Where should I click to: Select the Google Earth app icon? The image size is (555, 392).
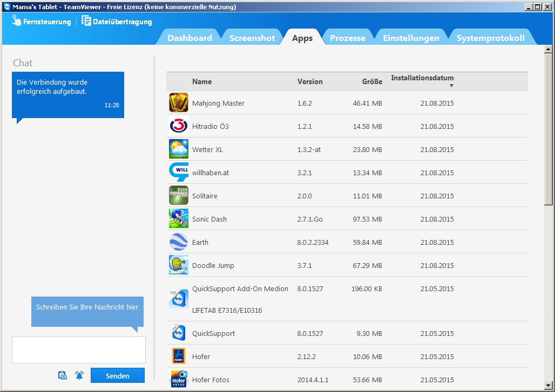[178, 242]
